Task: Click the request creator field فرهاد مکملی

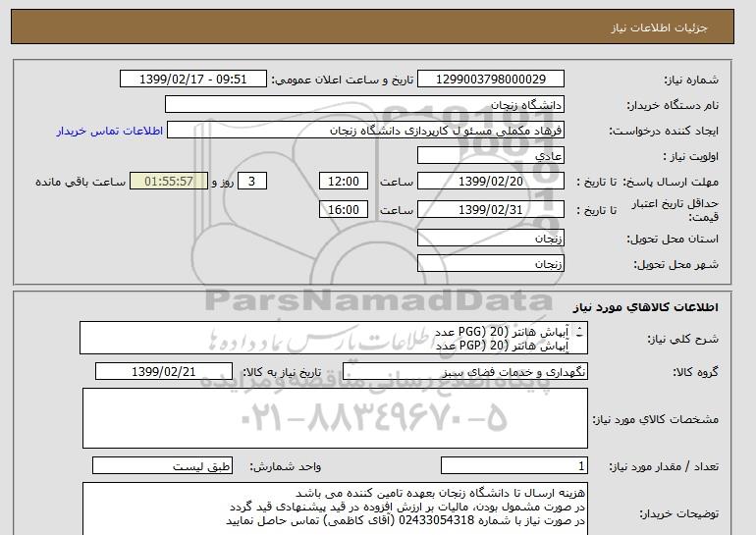Action: click(x=365, y=131)
